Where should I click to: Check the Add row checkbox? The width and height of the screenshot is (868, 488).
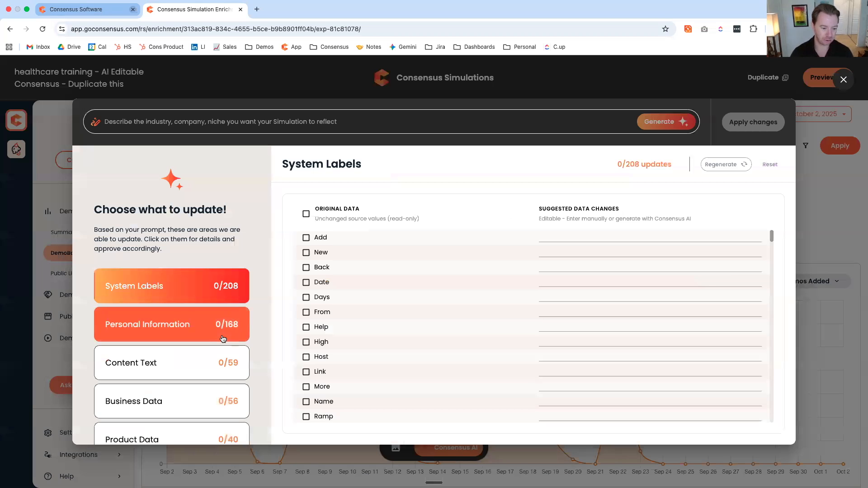(306, 237)
